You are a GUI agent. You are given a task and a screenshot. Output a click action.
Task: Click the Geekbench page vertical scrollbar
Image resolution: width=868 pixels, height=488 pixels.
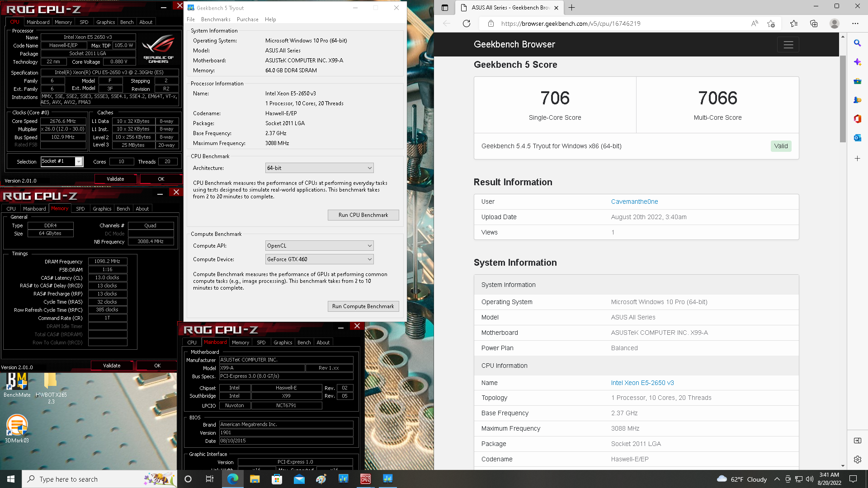coord(843,99)
